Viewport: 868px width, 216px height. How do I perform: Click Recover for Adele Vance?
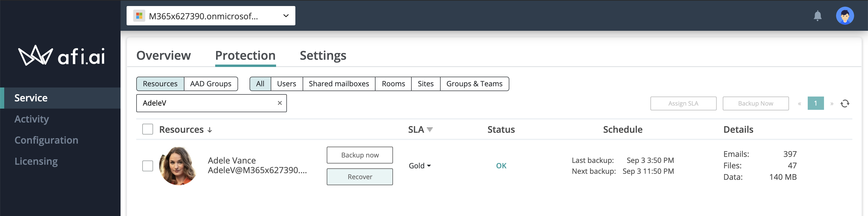pos(360,177)
